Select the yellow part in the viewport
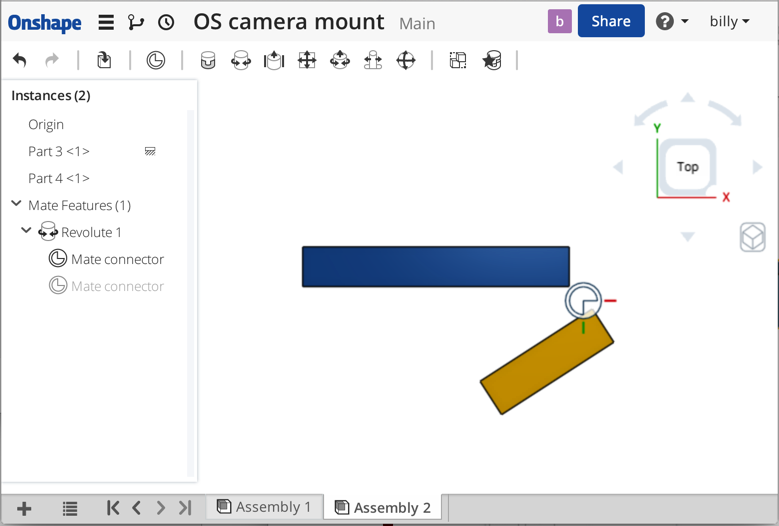This screenshot has width=779, height=526. pyautogui.click(x=546, y=364)
